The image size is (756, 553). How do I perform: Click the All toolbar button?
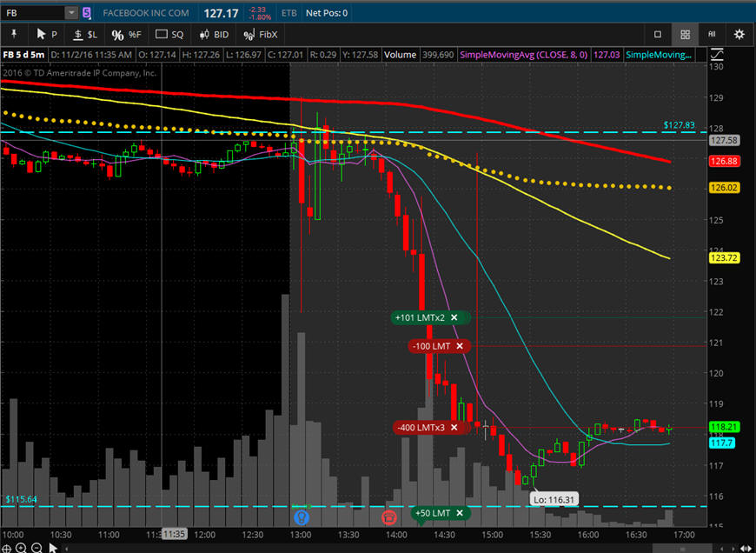coord(712,34)
